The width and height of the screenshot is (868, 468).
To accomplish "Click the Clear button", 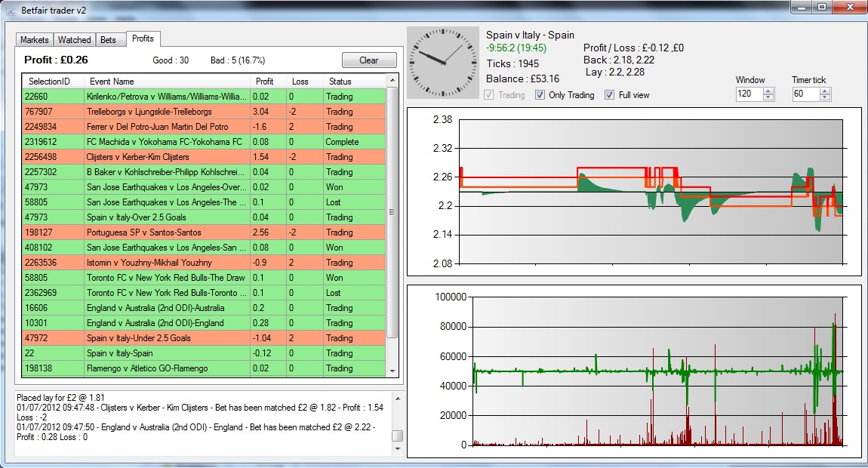I will click(x=369, y=60).
